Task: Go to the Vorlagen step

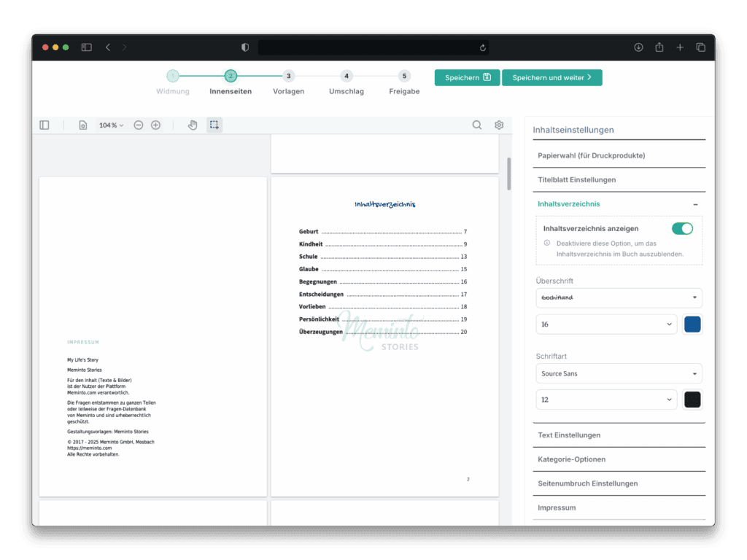Action: [x=288, y=77]
